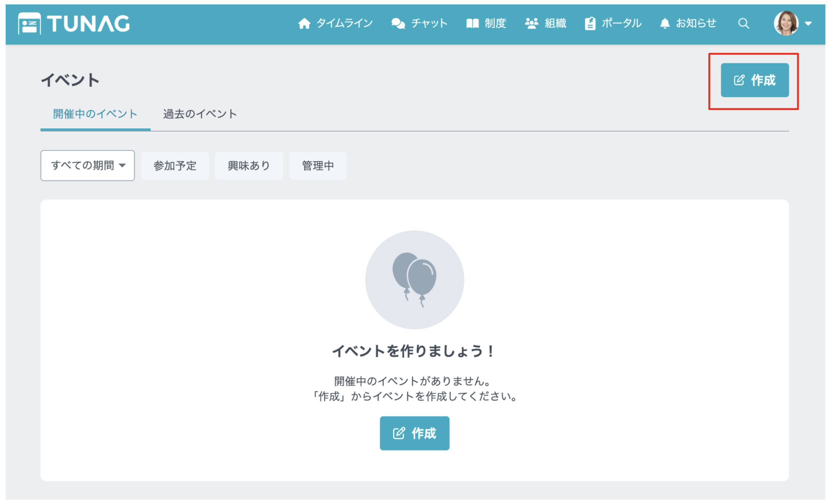Toggle the 管理中 filter

click(x=318, y=165)
